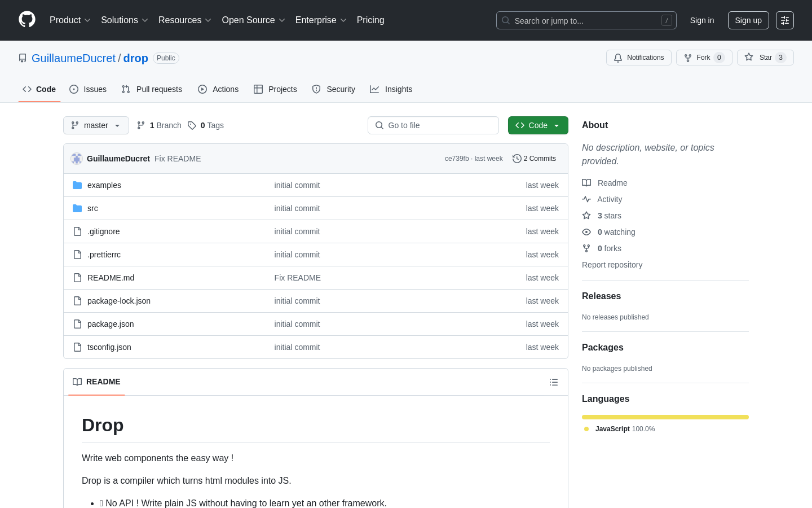Fork the drop repository
The height and width of the screenshot is (508, 812).
coord(704,58)
